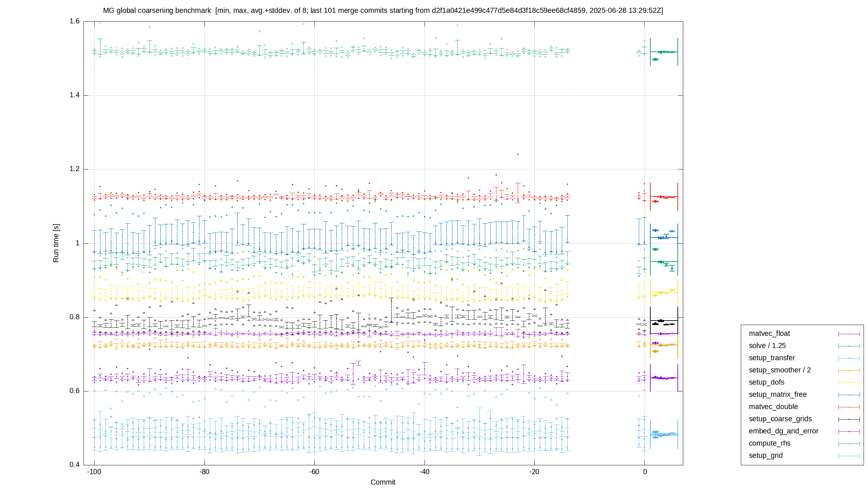Click the black setup_coarse_grids line sample

(x=849, y=419)
